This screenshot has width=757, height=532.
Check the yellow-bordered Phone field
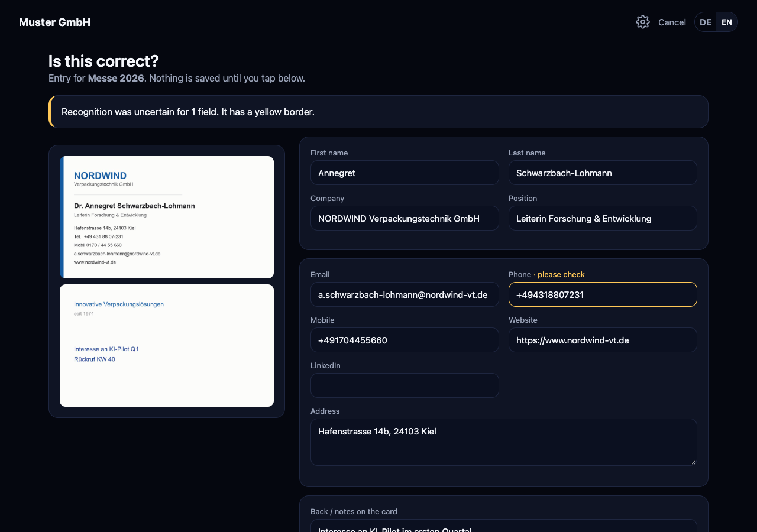[603, 294]
